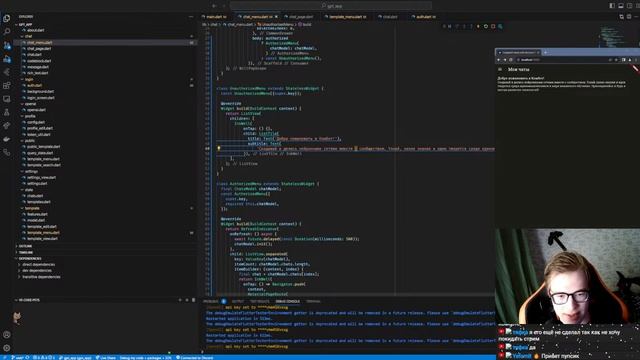This screenshot has width=640, height=360.
Task: Open the Explorer view in the activity bar
Action: (x=7, y=18)
